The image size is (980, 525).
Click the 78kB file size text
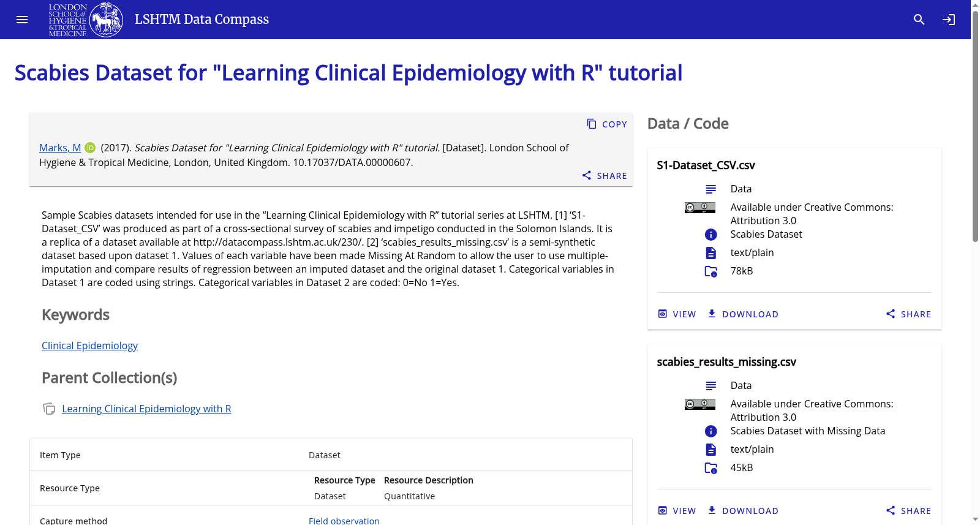(x=742, y=271)
